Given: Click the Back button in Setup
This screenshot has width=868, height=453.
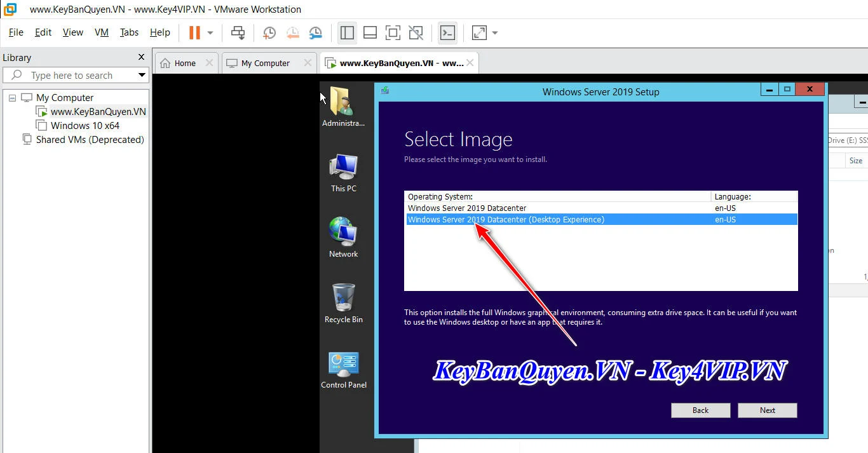Looking at the screenshot, I should [x=700, y=410].
